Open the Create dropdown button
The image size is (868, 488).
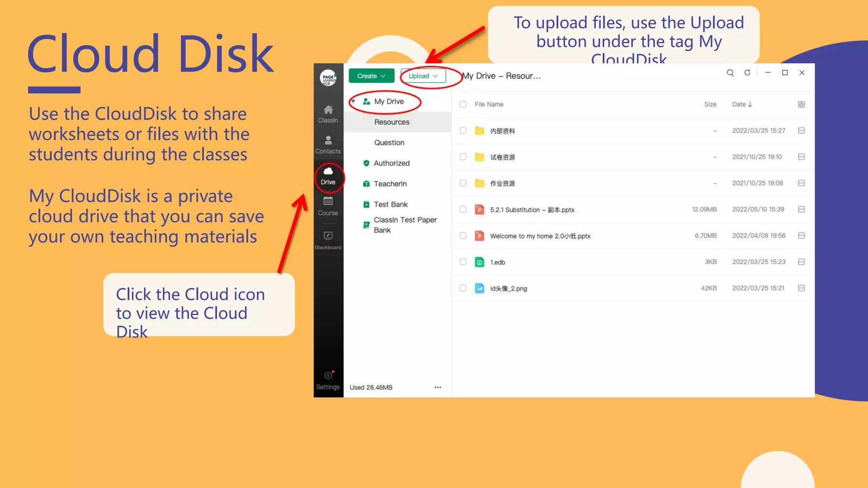coord(371,76)
